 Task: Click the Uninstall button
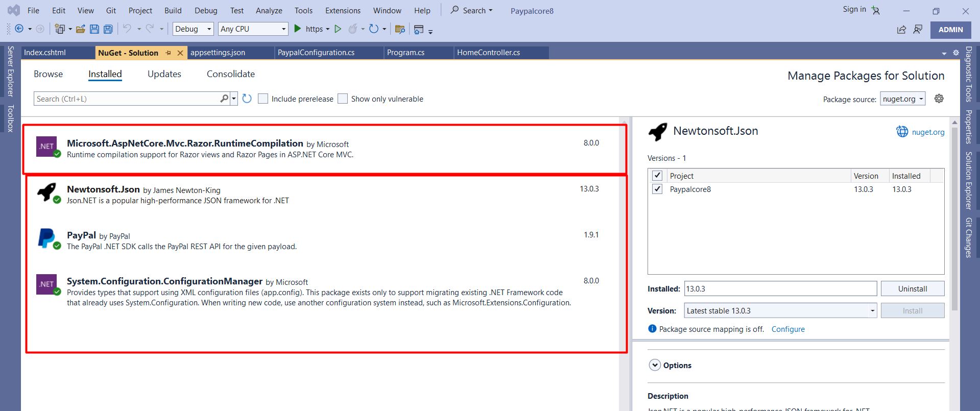click(x=913, y=288)
